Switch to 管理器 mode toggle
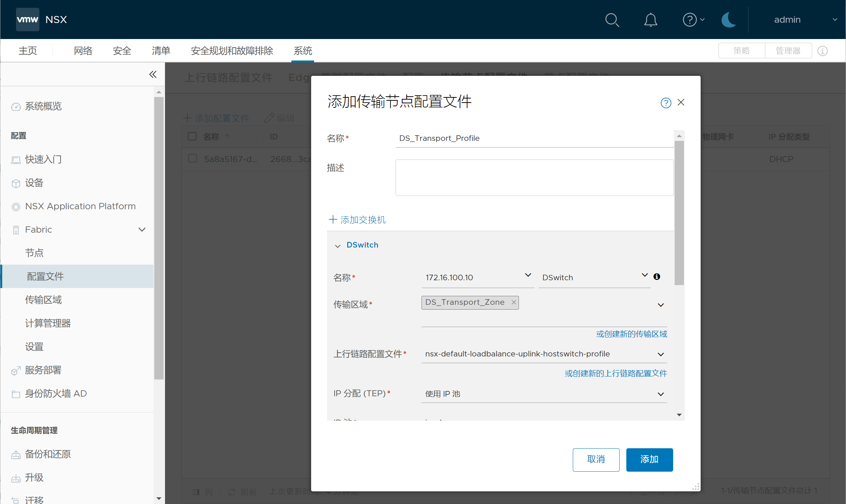The height and width of the screenshot is (504, 846). [x=788, y=51]
